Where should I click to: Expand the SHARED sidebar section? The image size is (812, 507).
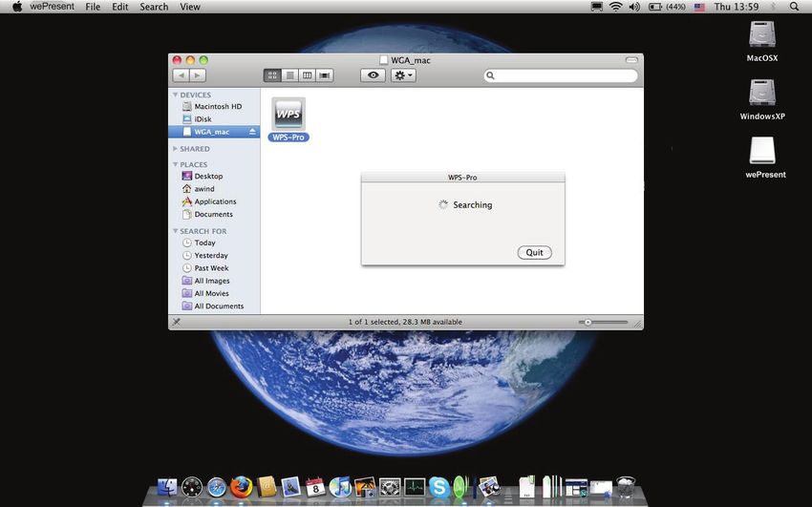[x=176, y=149]
